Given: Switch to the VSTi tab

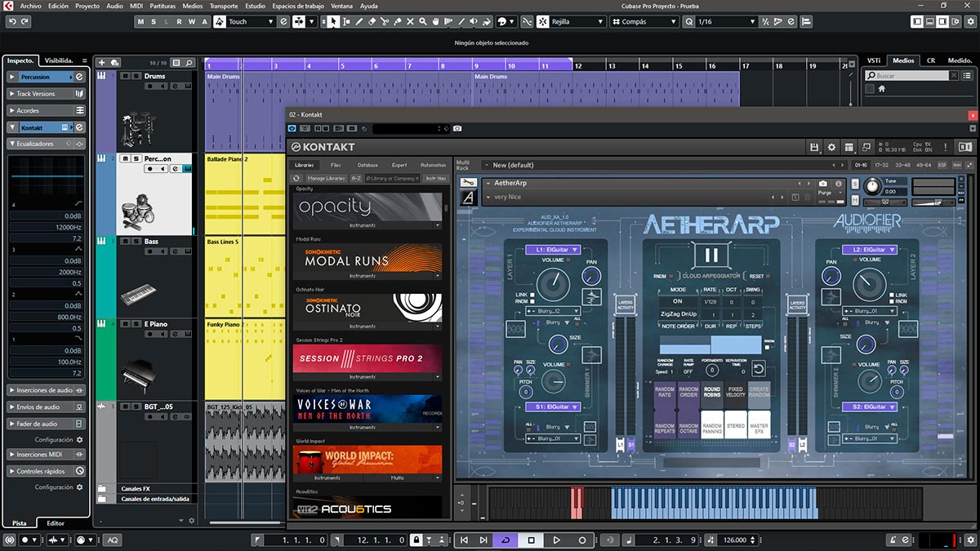Looking at the screenshot, I should (x=874, y=60).
